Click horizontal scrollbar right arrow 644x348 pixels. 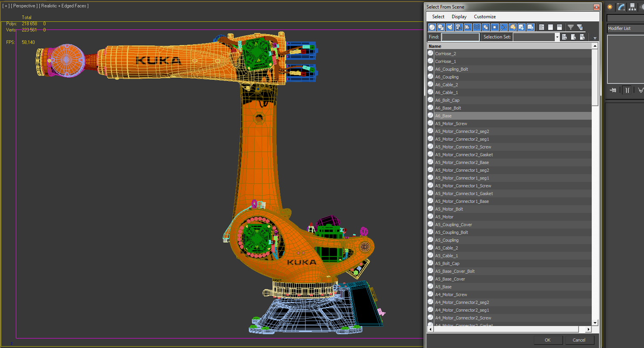[589, 329]
